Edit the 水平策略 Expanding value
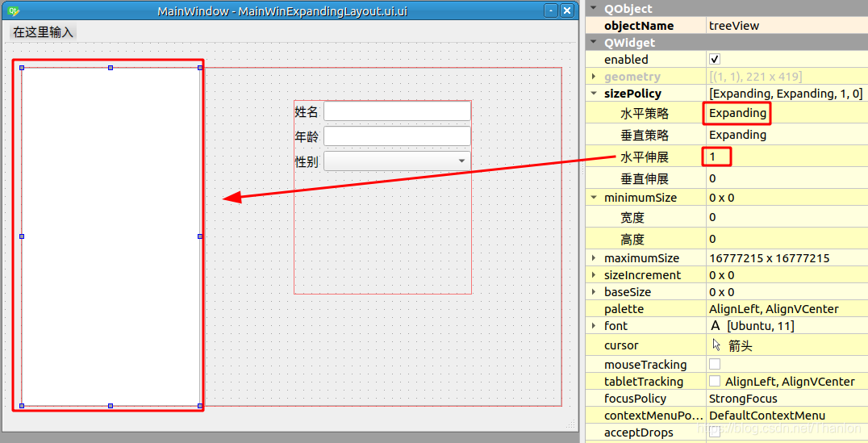This screenshot has height=443, width=868. 737,113
